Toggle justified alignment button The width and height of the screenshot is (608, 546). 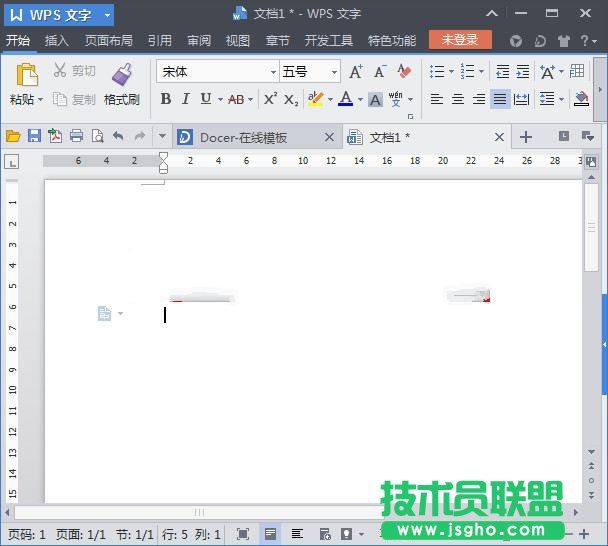[499, 99]
